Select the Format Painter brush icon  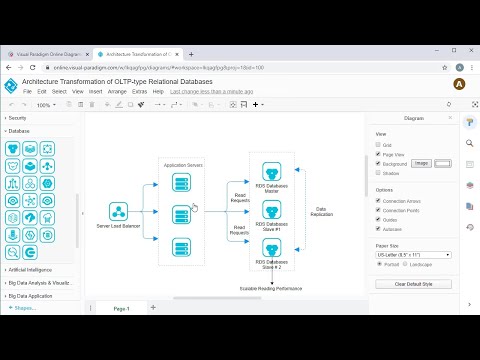(141, 105)
